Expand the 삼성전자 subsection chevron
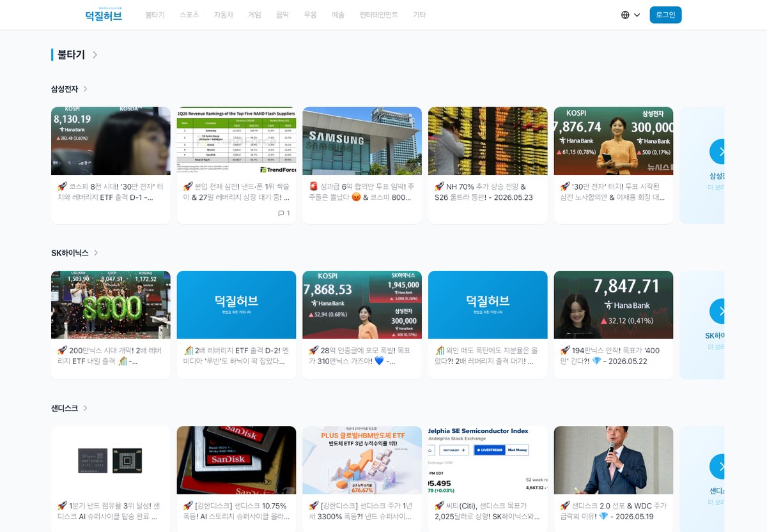The height and width of the screenshot is (532, 767). pyautogui.click(x=85, y=89)
